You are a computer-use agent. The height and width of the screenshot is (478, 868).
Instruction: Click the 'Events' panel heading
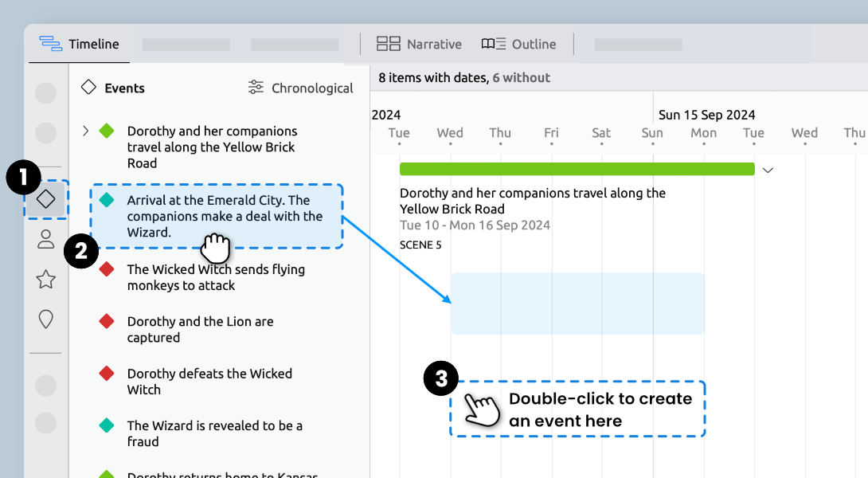[x=124, y=88]
